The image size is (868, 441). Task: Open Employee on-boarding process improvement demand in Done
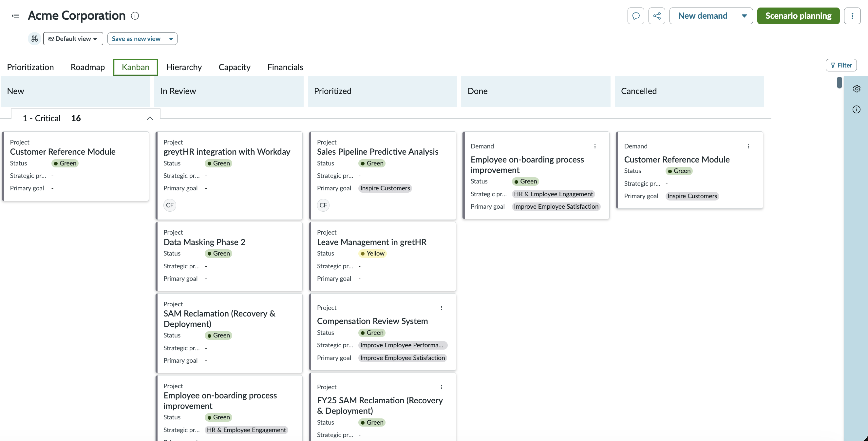(x=527, y=165)
